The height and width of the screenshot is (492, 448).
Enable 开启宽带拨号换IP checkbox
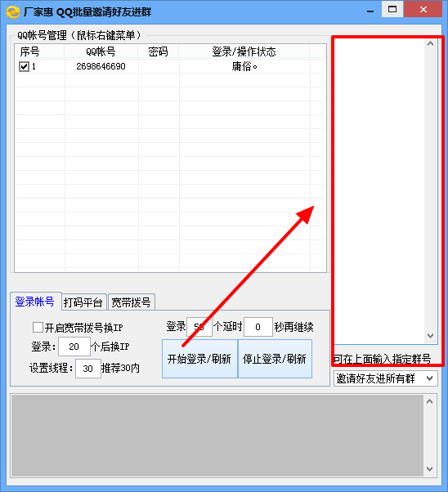38,327
